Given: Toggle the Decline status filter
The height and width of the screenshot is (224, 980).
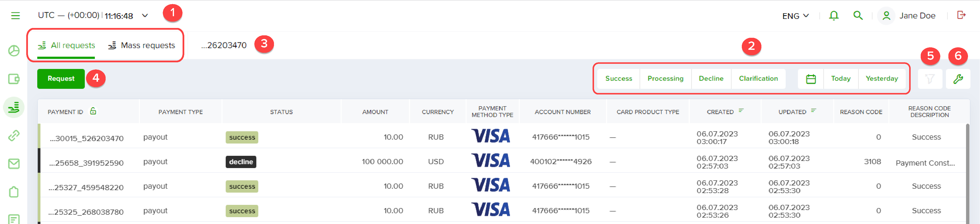Looking at the screenshot, I should coord(711,79).
